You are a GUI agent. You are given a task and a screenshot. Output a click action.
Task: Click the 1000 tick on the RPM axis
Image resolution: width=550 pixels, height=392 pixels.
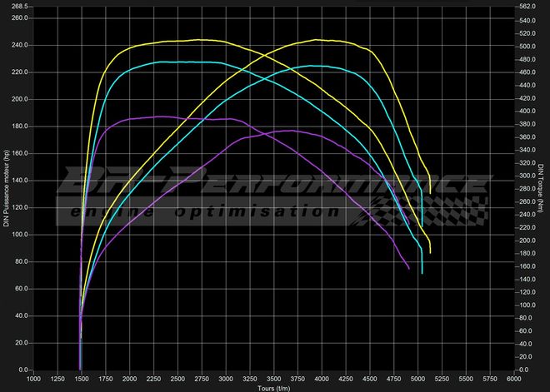(33, 379)
